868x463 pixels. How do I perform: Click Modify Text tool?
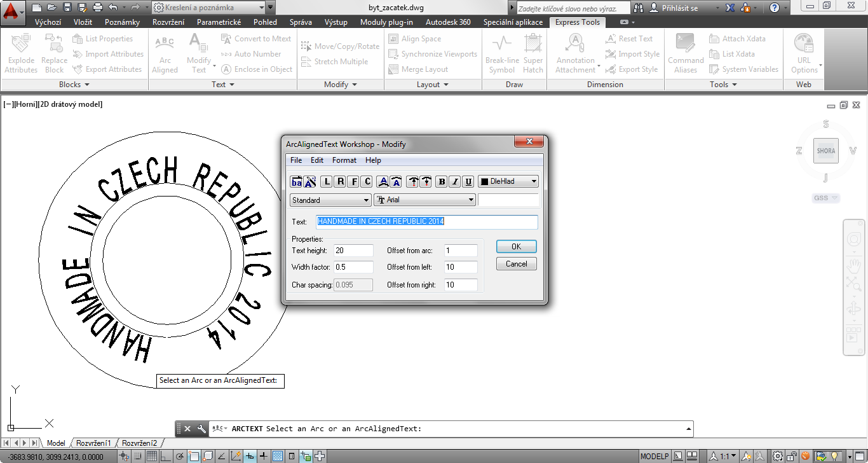[x=200, y=53]
